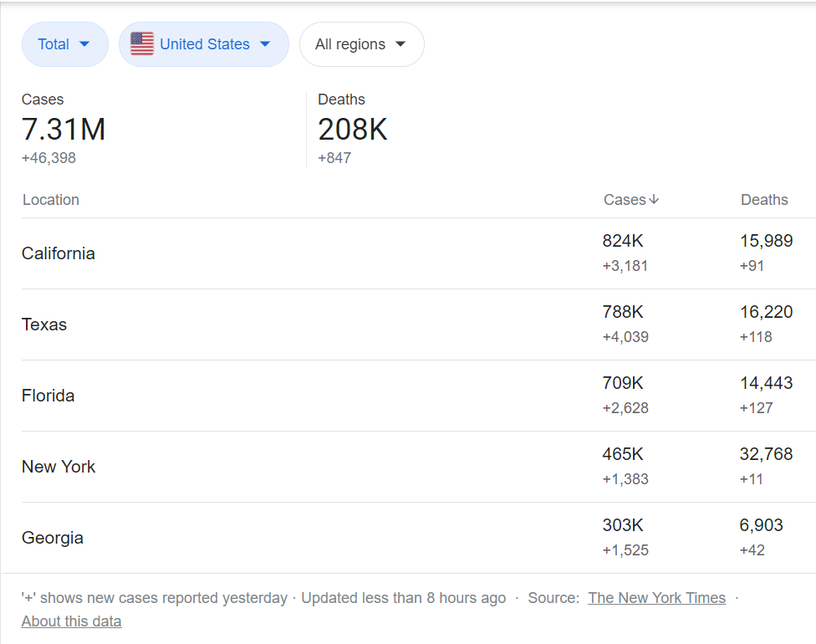Open the United States country dropdown
The height and width of the screenshot is (644, 816).
(x=203, y=44)
